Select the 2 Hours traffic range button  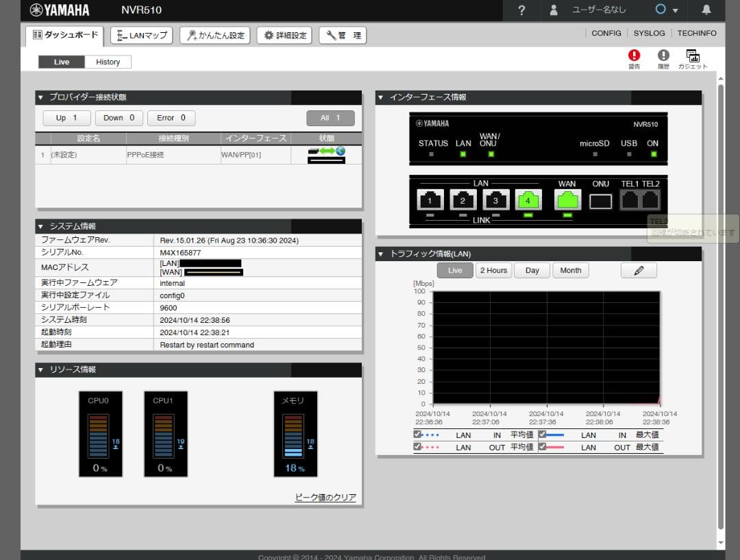point(493,271)
